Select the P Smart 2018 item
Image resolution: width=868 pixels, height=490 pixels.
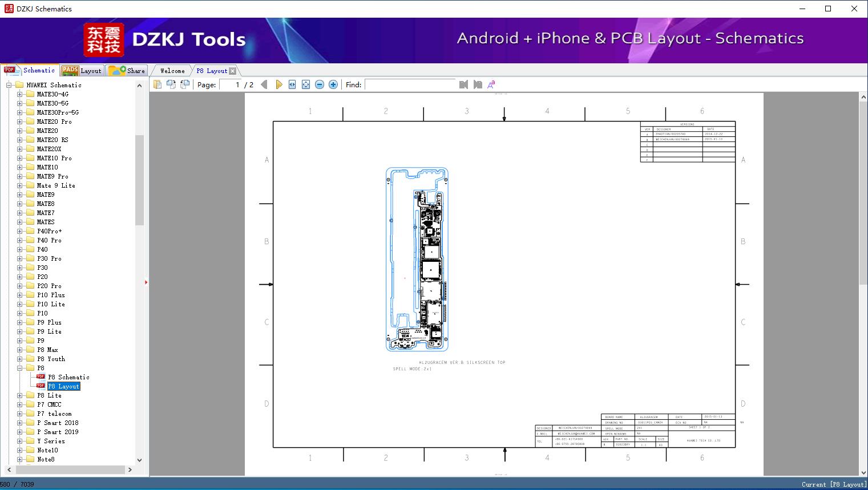(58, 423)
